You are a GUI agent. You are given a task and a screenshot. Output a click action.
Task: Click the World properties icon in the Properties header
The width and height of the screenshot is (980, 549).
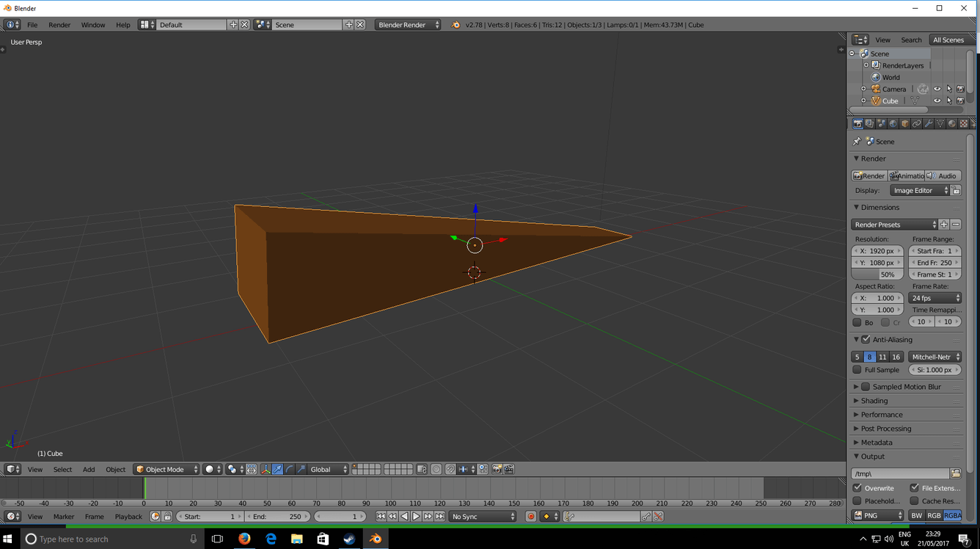[893, 123]
